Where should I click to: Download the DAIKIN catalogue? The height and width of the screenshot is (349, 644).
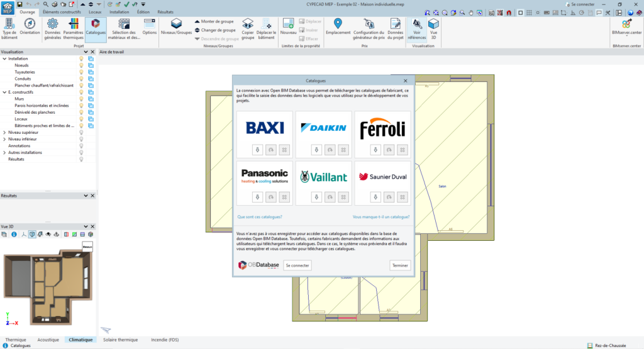pos(317,150)
